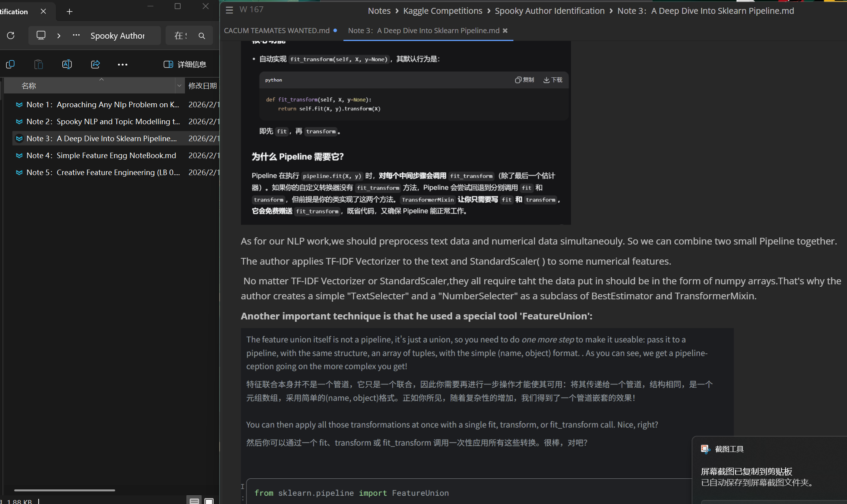Click the This PC monitor icon in address bar
This screenshot has width=847, height=504.
(x=41, y=35)
